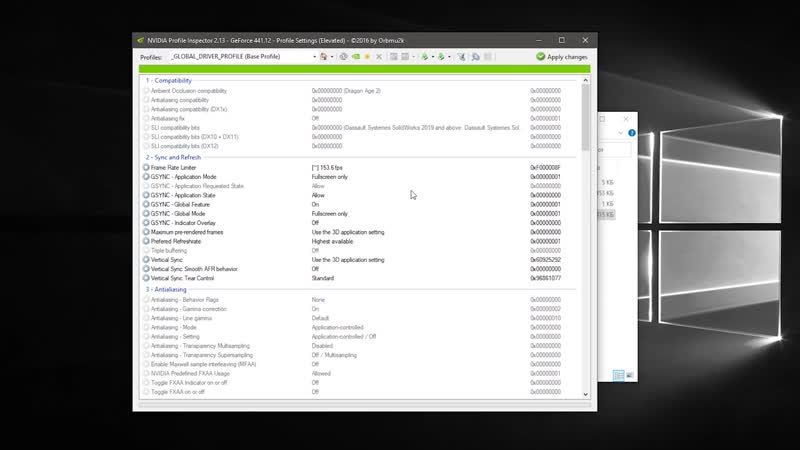Click hex value 0xF000008F of Frame Rate Limiter
The height and width of the screenshot is (450, 800).
click(545, 167)
